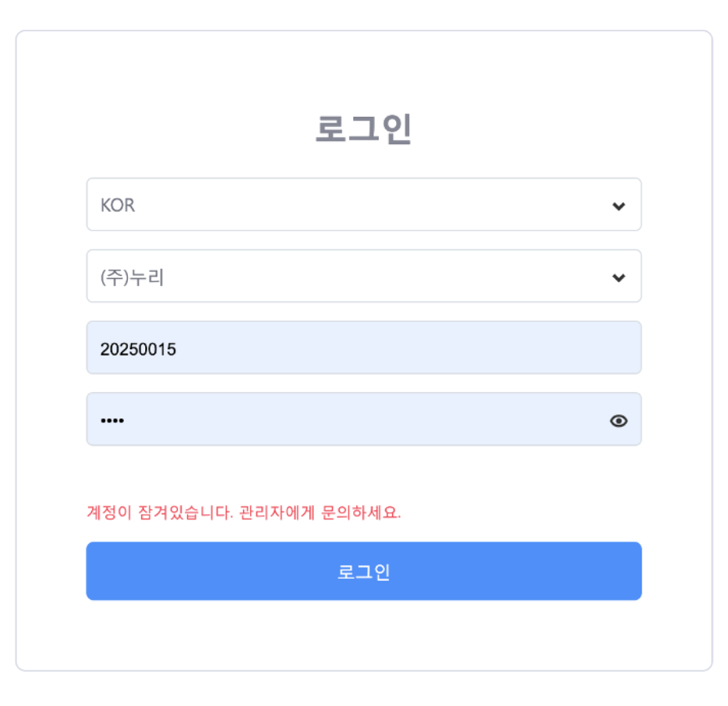Toggle password visibility with the eye icon
The image size is (728, 706).
click(x=619, y=421)
